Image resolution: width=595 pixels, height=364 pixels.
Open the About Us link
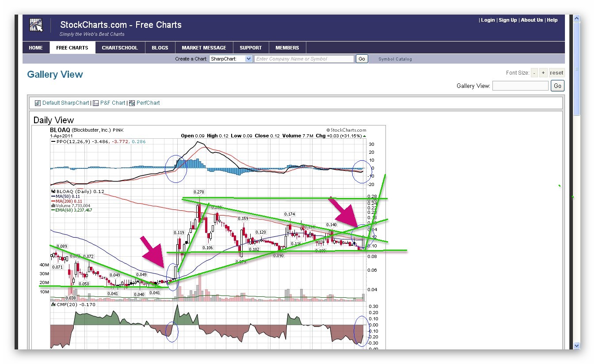[532, 20]
